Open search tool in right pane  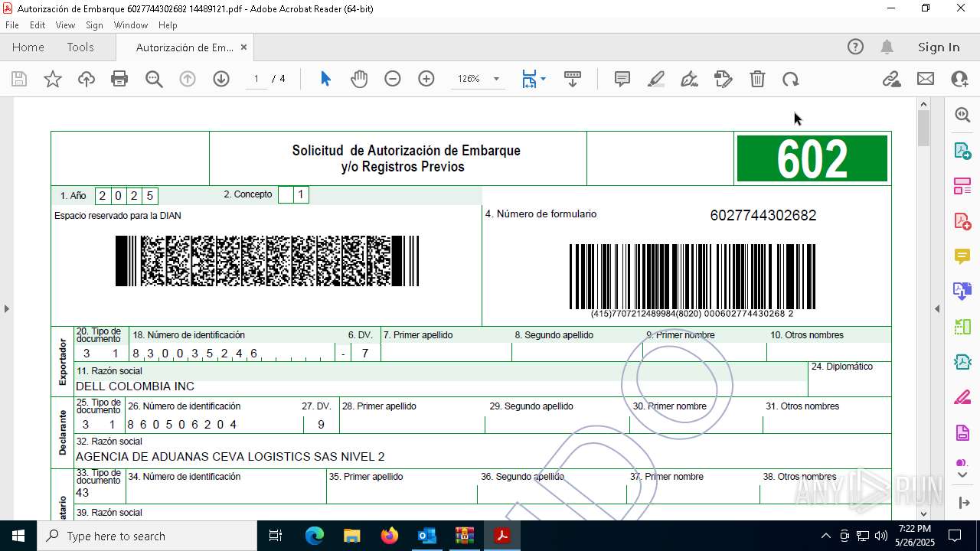pos(962,115)
